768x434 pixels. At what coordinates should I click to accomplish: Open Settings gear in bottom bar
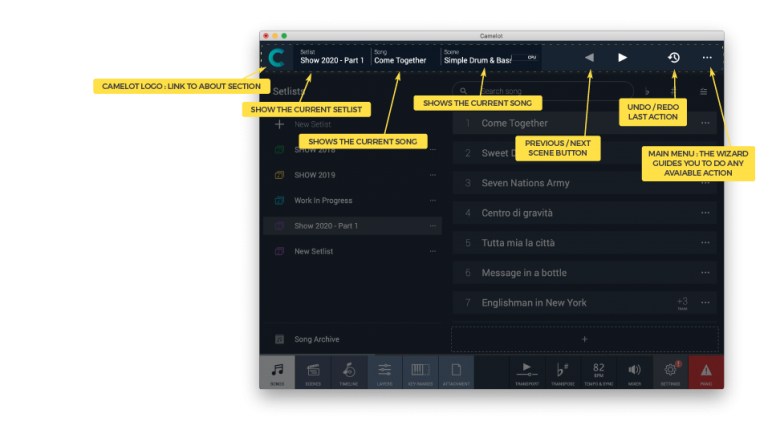670,371
